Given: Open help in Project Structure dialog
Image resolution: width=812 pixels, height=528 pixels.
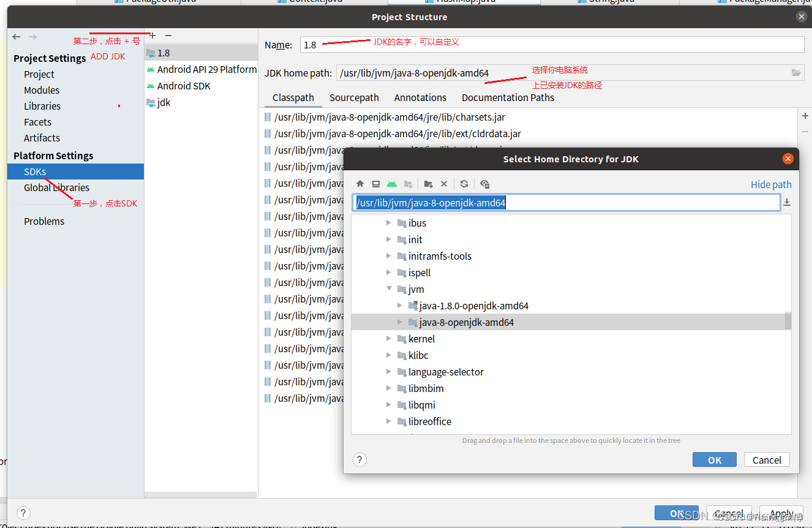Looking at the screenshot, I should point(23,513).
